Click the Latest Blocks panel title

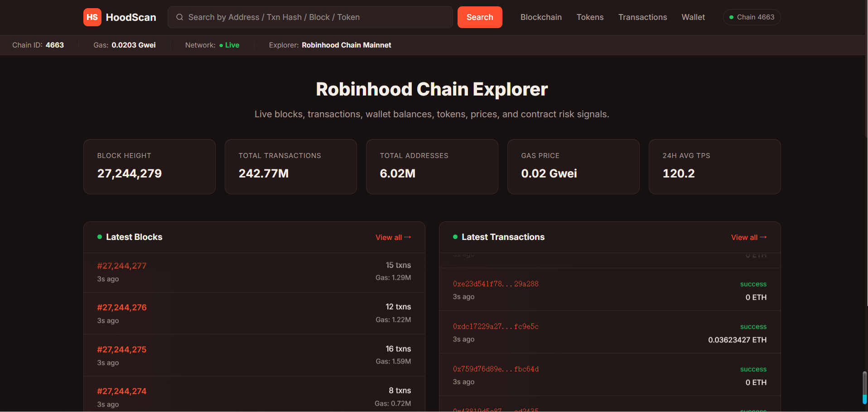(x=134, y=237)
